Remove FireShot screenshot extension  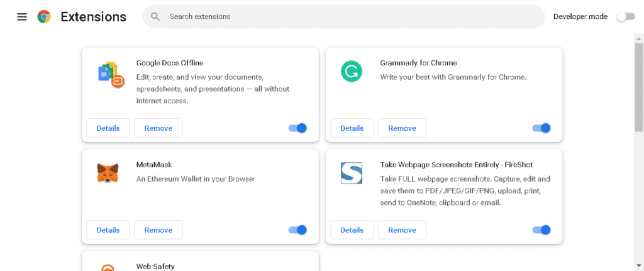[x=402, y=230]
